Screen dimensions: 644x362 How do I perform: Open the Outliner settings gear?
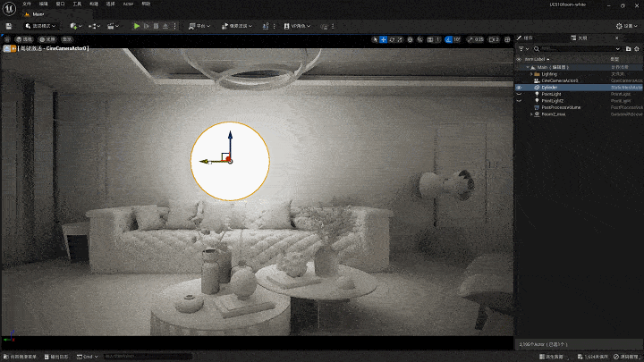click(635, 48)
